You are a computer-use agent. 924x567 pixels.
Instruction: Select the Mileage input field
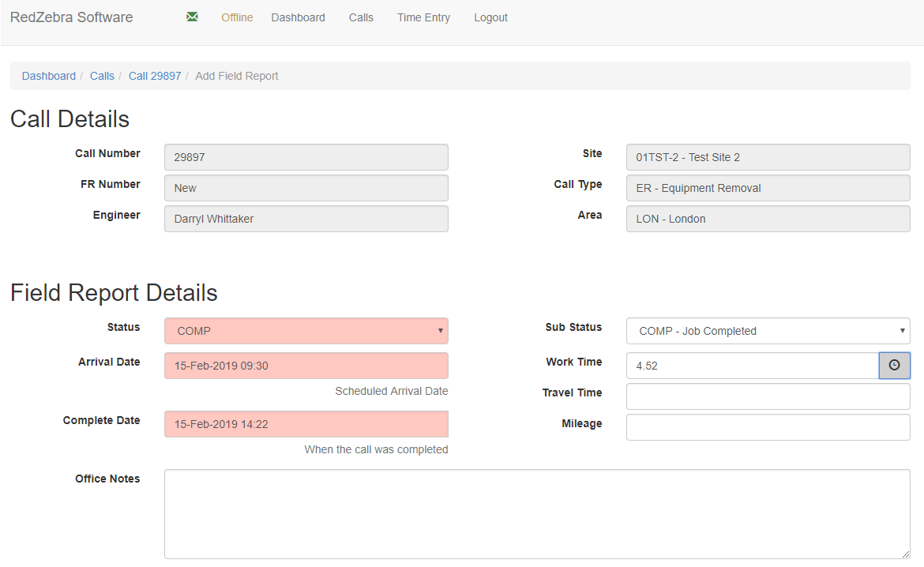[x=768, y=427]
